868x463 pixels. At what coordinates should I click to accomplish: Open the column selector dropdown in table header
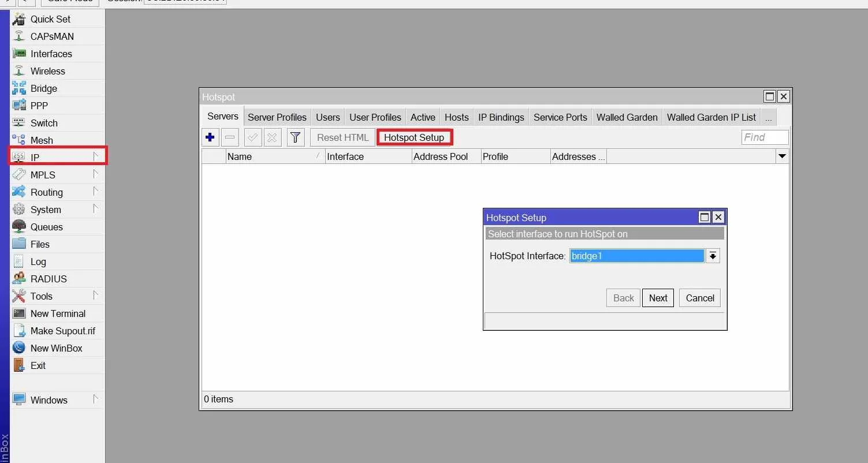coord(783,156)
